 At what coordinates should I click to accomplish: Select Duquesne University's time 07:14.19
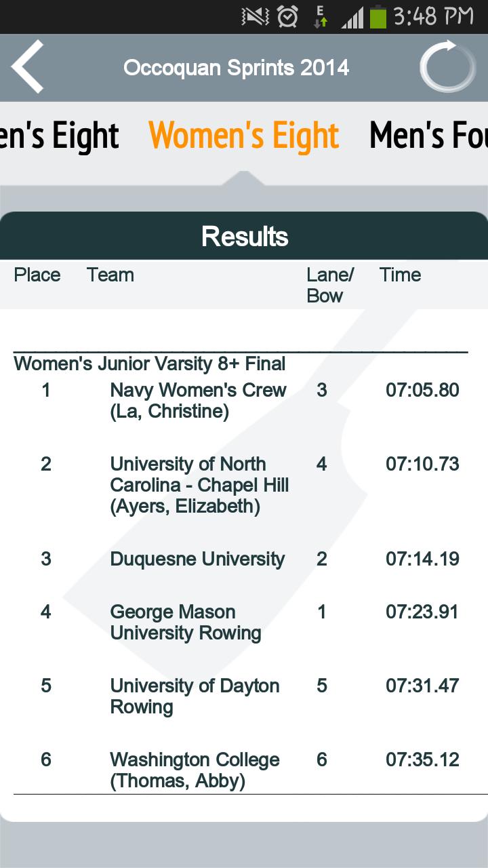[x=422, y=559]
